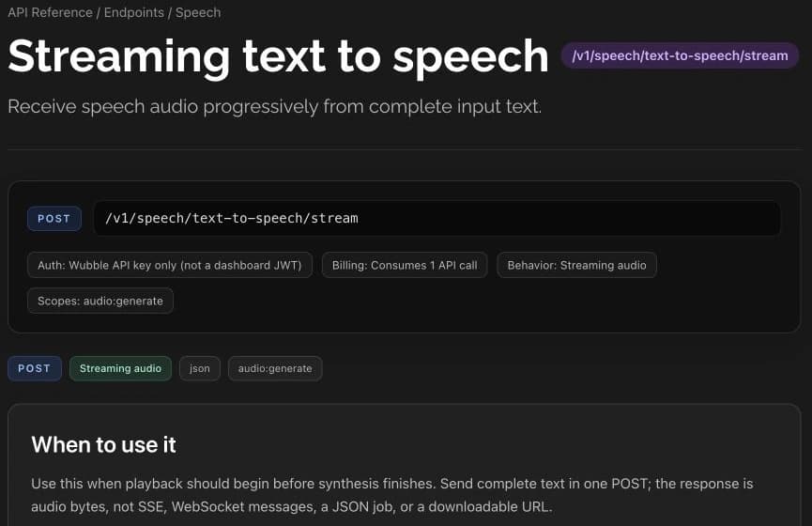Open the Speech breadcrumb link
Screen dimensions: 812x526
198,12
